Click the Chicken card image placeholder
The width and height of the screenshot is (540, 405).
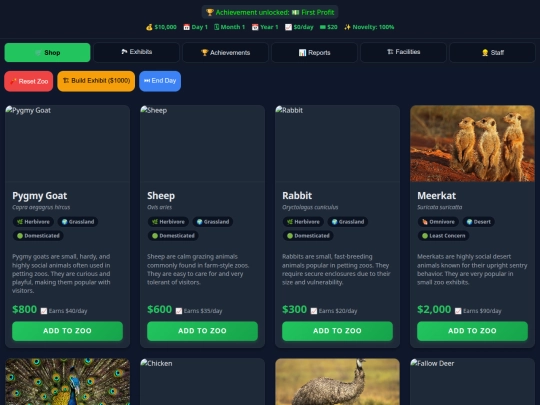click(x=202, y=382)
